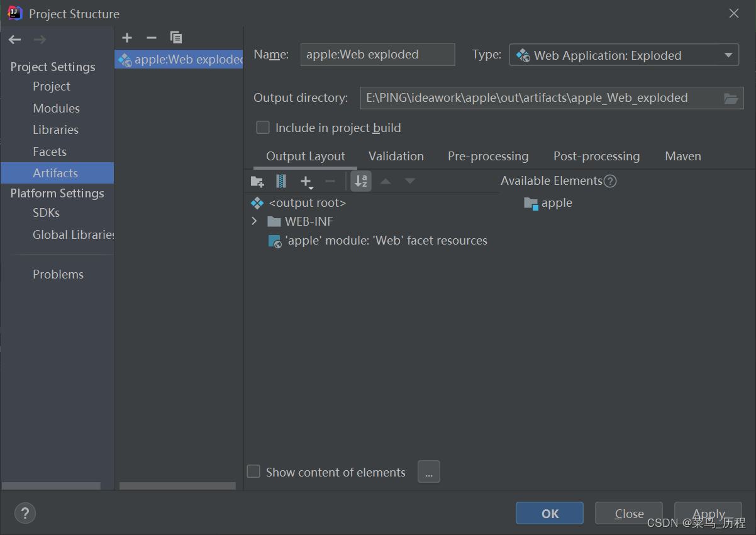Viewport: 756px width, 535px height.
Task: Open the Available Elements help icon
Action: point(609,181)
